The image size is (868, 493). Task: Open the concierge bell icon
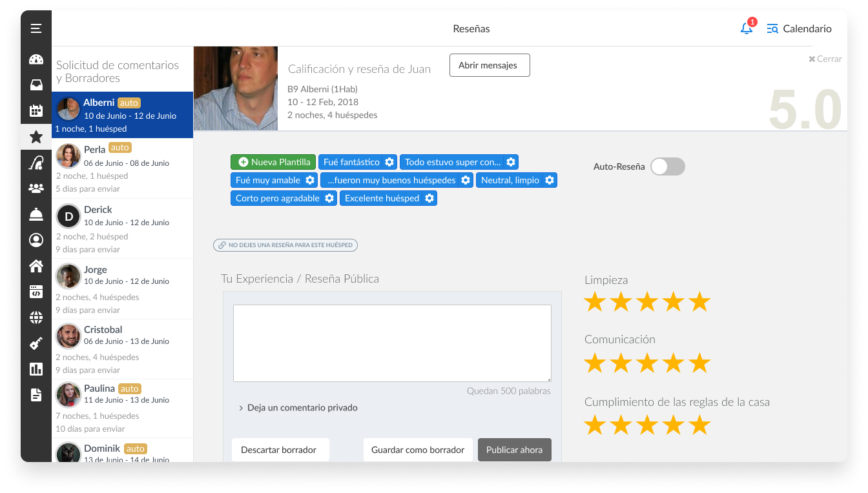pos(36,214)
